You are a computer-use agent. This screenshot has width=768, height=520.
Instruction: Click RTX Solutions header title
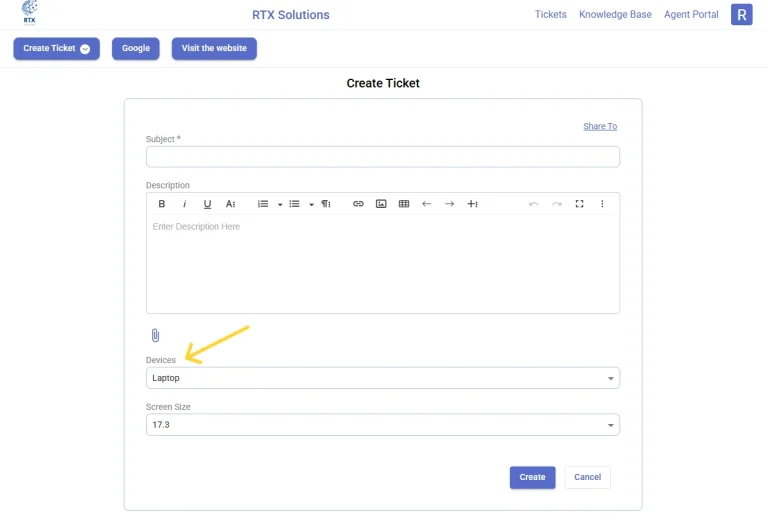[x=291, y=15]
